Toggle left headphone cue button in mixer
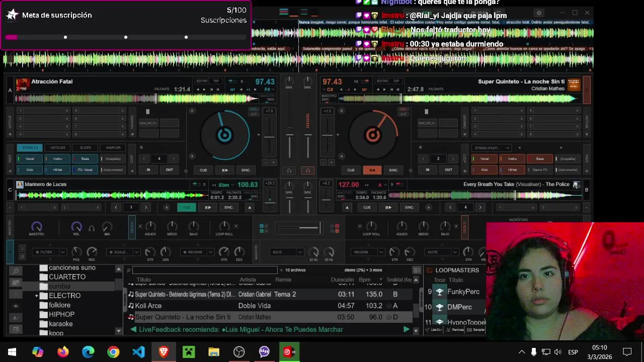Image resolution: width=644 pixels, height=362 pixels. [289, 170]
